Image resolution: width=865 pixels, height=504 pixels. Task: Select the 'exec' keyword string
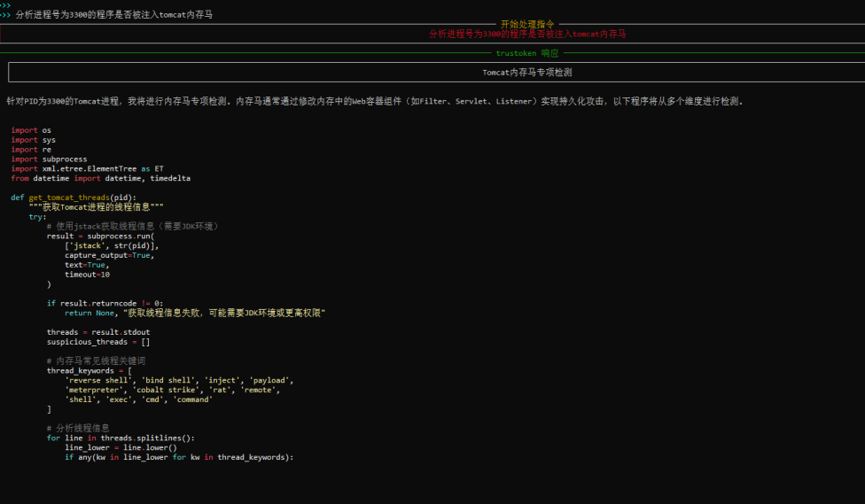[x=119, y=399]
